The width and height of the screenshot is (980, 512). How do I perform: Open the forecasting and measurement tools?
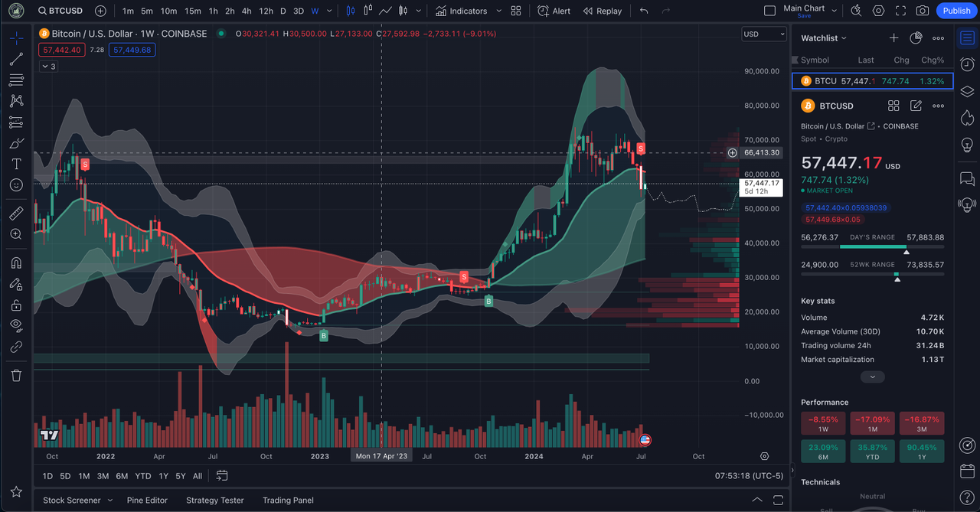[16, 122]
